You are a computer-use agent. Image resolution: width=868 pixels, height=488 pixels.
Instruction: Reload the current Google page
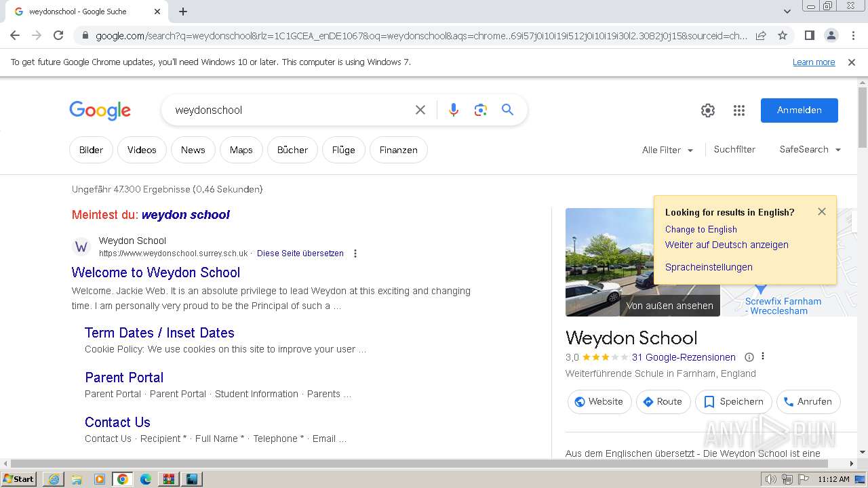(x=58, y=35)
